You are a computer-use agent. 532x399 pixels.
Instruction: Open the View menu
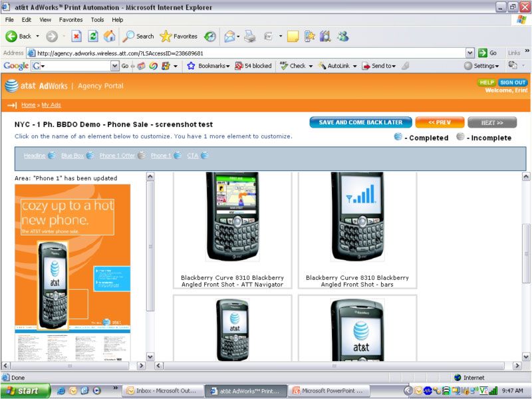pos(45,19)
